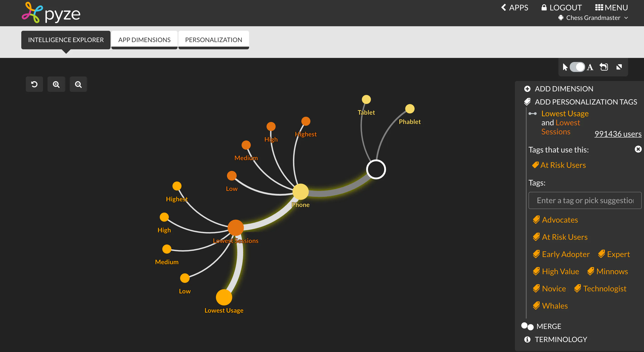This screenshot has width=644, height=352.
Task: Toggle pointer/text label mode switch
Action: pyautogui.click(x=577, y=67)
